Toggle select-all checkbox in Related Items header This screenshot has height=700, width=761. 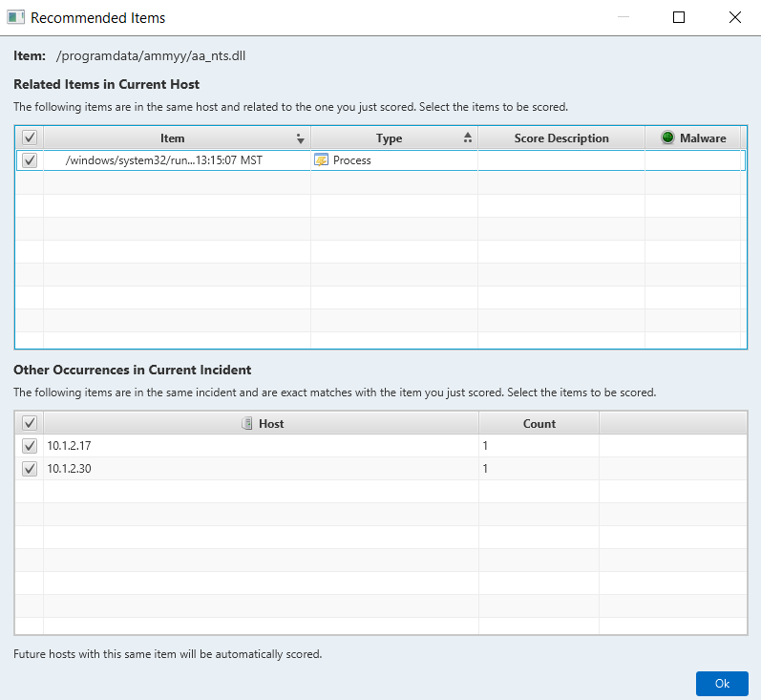(30, 138)
